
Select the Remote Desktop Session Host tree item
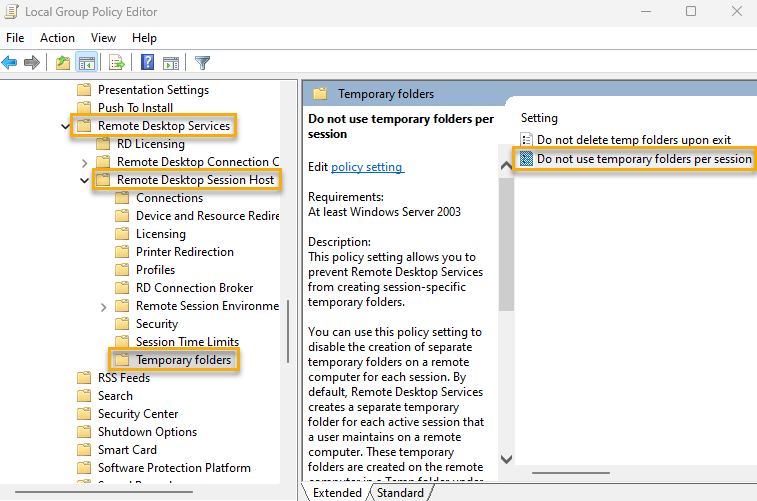click(x=195, y=180)
